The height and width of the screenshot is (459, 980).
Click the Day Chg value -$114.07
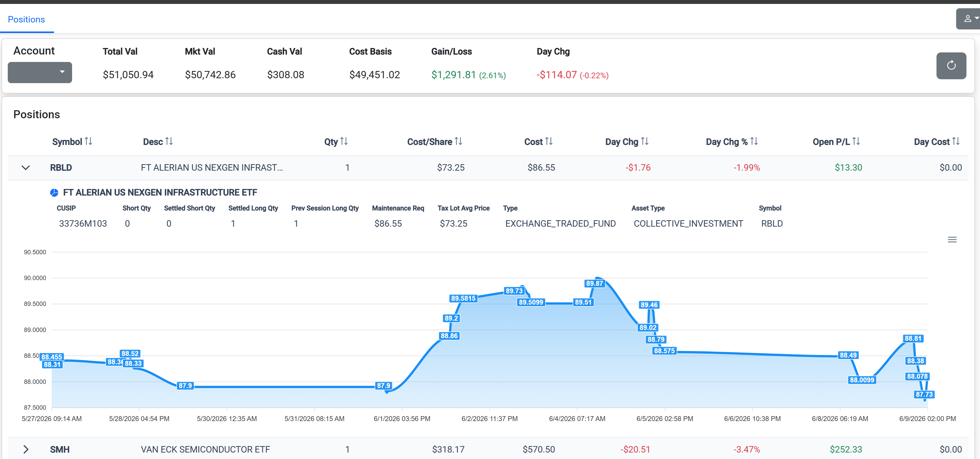(x=557, y=75)
